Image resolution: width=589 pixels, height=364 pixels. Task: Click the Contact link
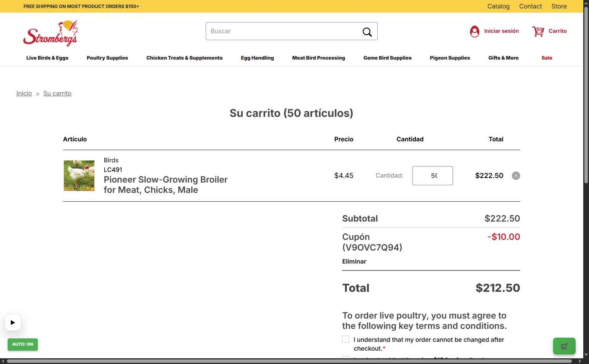tap(531, 6)
